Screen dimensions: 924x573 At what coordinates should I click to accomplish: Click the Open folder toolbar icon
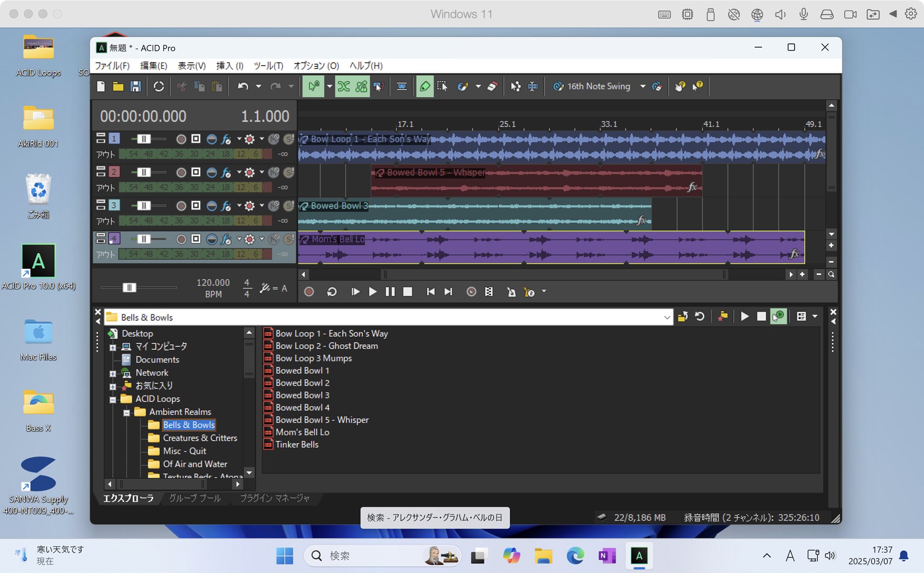(118, 86)
